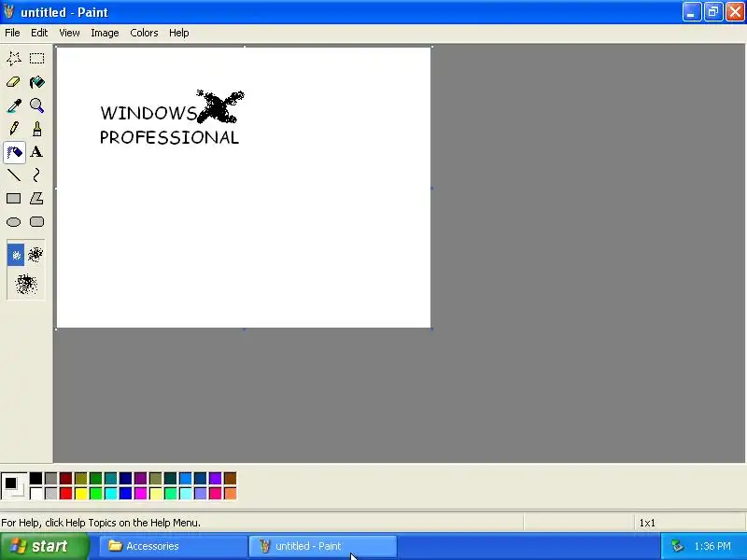The image size is (747, 560).
Task: Pick the Fill With Color bucket tool
Action: (36, 82)
